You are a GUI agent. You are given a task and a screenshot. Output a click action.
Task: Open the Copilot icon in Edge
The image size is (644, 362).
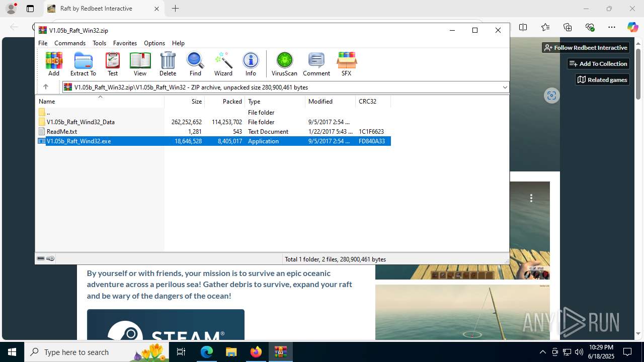(632, 27)
